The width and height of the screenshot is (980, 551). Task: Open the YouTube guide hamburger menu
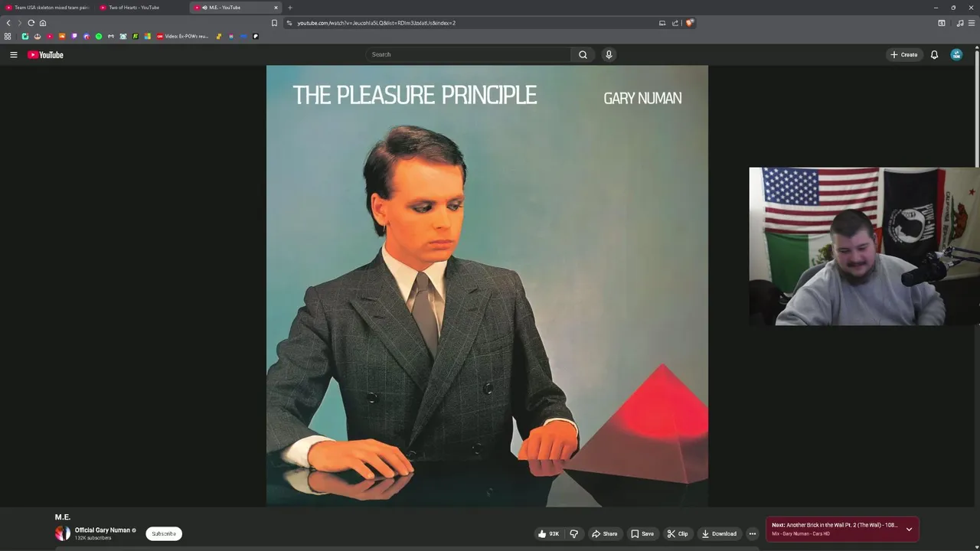(x=13, y=54)
